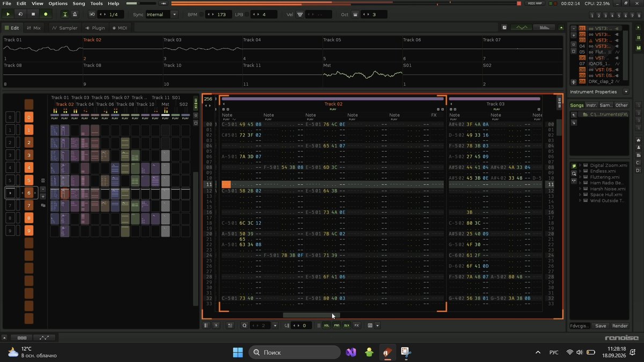Screen dimensions: 644x362
Task: Click the octave piano keyboard icon
Action: (x=355, y=14)
